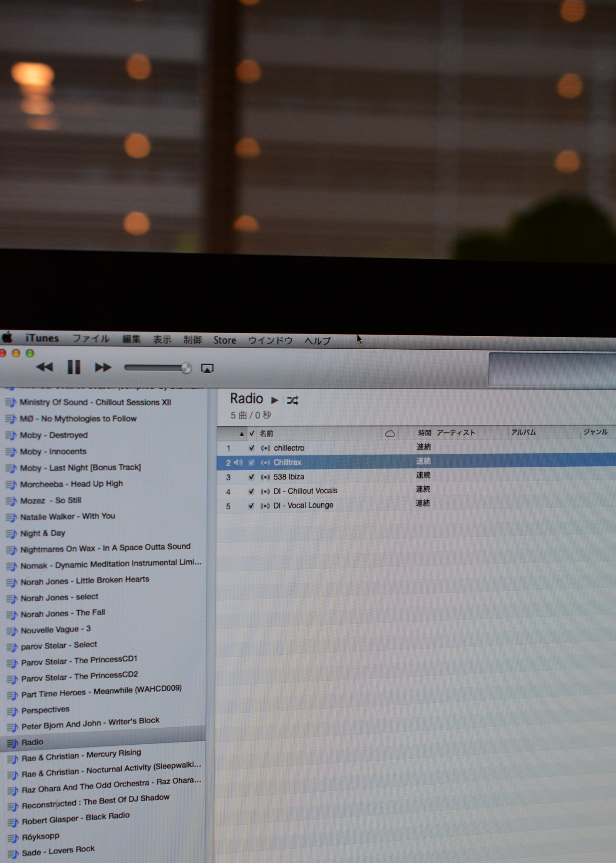Sort by the アーティスト column header
The image size is (616, 863).
[x=456, y=432]
